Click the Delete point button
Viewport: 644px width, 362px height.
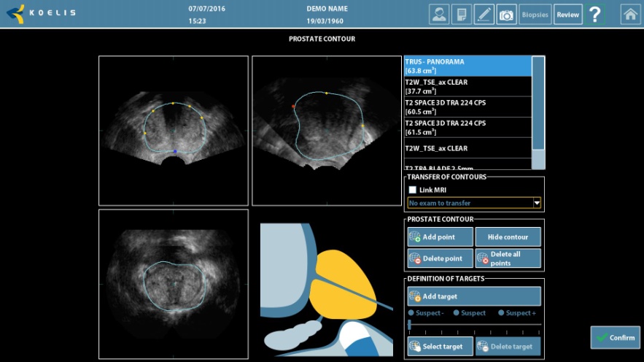pos(440,258)
